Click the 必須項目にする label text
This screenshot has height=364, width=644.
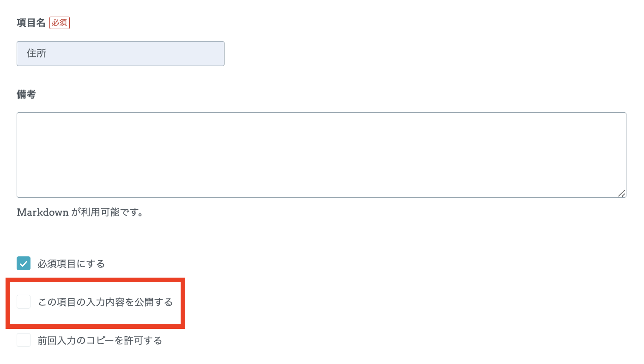pos(71,264)
